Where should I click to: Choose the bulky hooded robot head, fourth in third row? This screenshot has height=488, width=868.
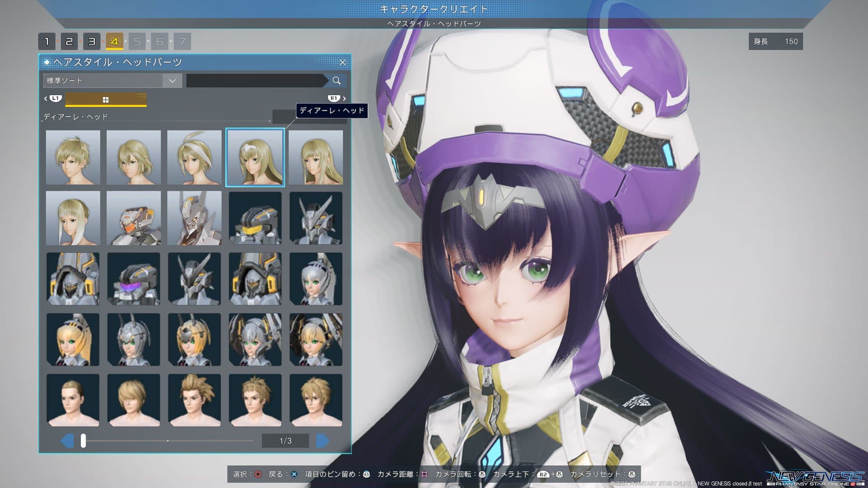click(x=255, y=279)
